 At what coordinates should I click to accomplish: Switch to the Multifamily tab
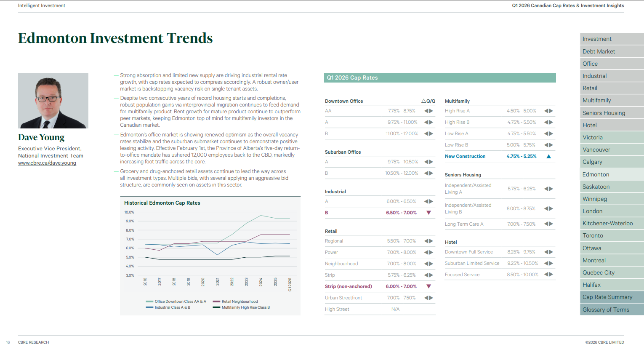[x=612, y=100]
